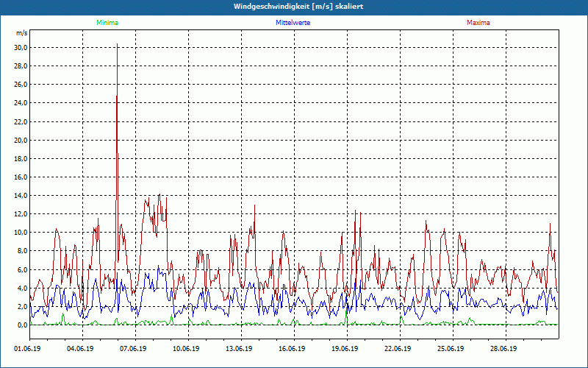Viewport: 588px width, 368px height.
Task: Click the 0,0 y-axis value
Action: tap(23, 325)
